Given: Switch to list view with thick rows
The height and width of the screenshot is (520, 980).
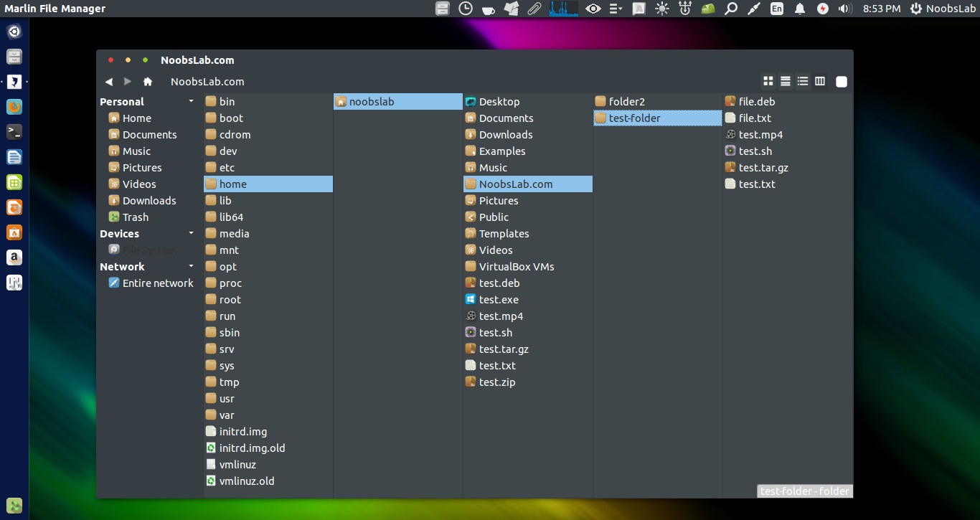Looking at the screenshot, I should [x=786, y=82].
